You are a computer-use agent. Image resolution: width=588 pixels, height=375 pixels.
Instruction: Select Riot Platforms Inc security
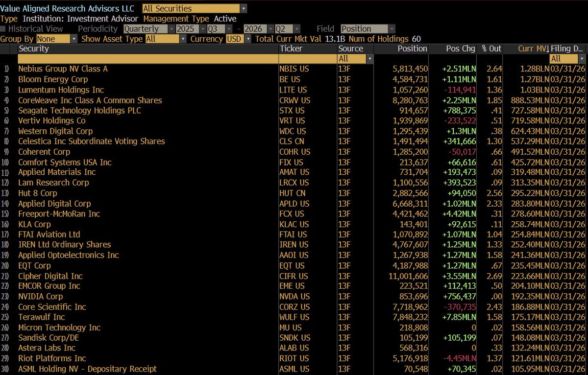pyautogui.click(x=52, y=358)
